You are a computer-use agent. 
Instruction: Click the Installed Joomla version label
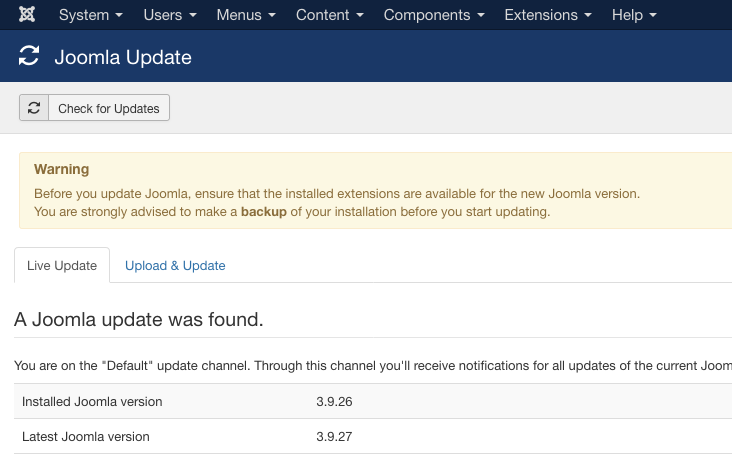(x=92, y=402)
